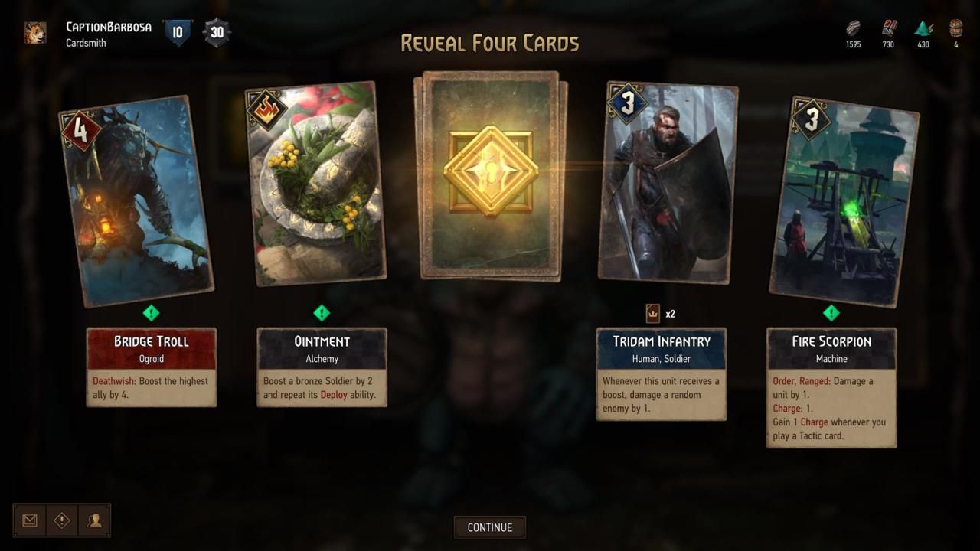The image size is (980, 551).
Task: Click the ore resource icon showing 1595
Action: [854, 29]
